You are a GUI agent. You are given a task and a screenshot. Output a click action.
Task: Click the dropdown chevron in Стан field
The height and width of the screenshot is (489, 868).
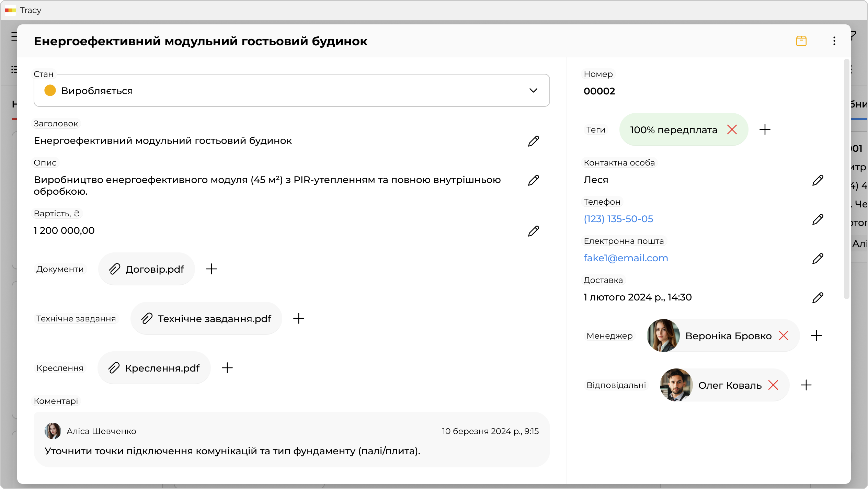533,91
